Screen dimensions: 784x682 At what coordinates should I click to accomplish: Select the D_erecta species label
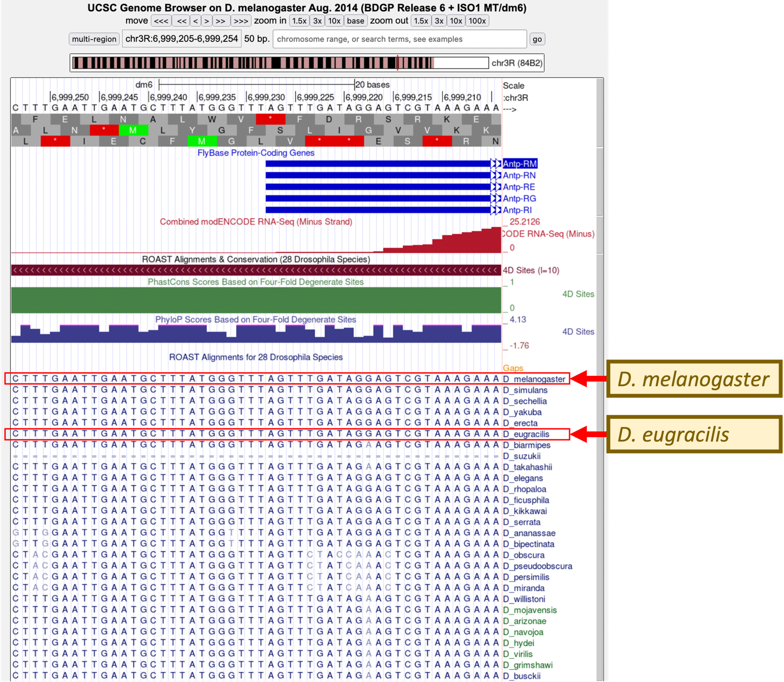520,423
